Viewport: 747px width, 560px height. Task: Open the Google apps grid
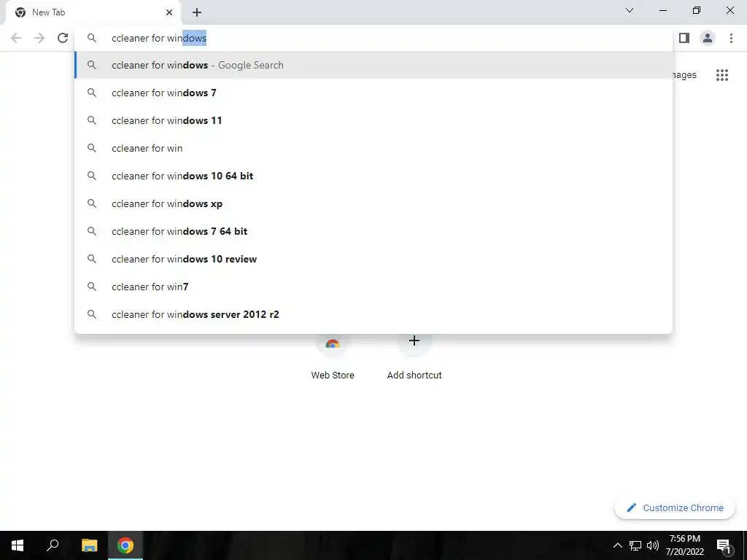click(722, 75)
